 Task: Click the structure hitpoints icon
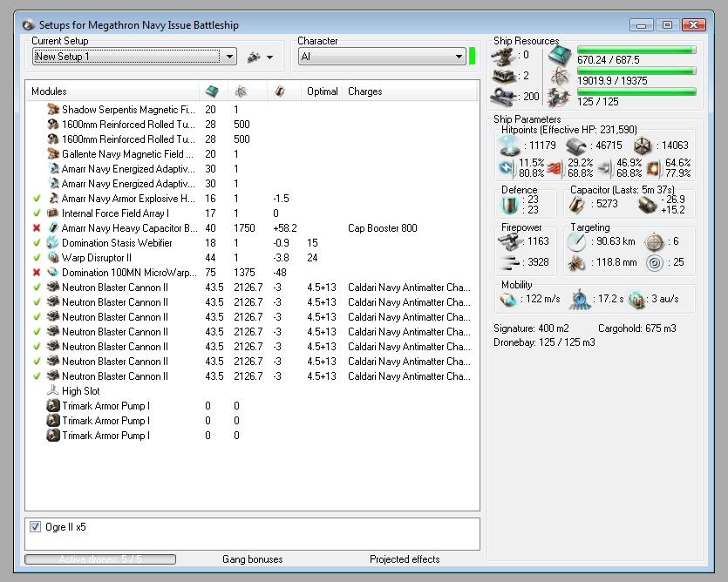(643, 145)
